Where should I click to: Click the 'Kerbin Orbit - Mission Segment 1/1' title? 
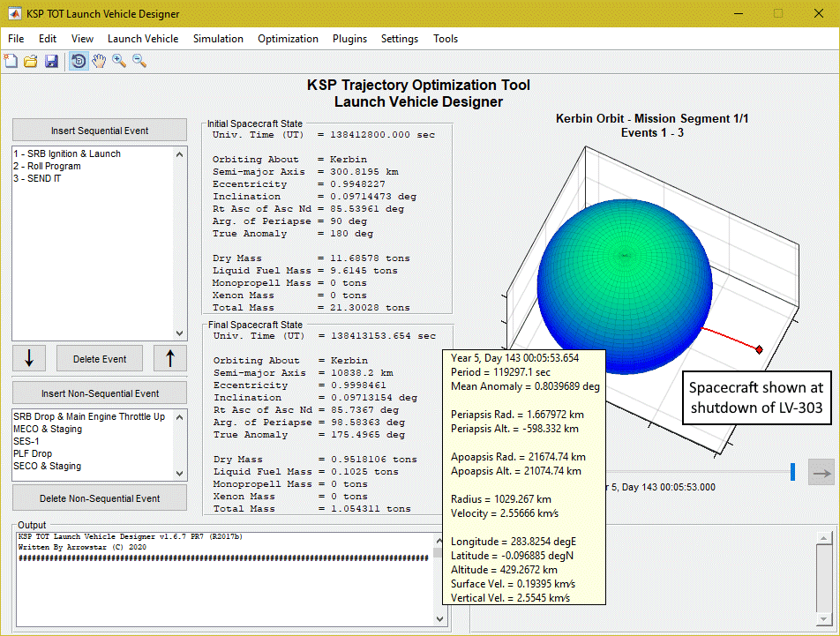[x=651, y=118]
